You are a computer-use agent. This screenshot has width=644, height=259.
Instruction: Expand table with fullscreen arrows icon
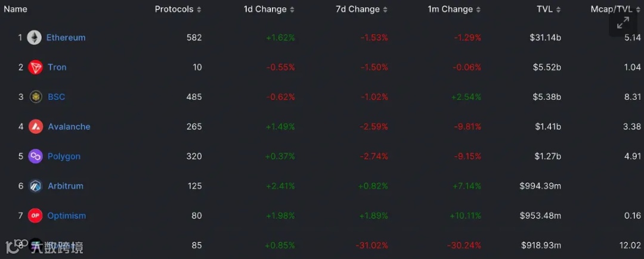[x=623, y=23]
